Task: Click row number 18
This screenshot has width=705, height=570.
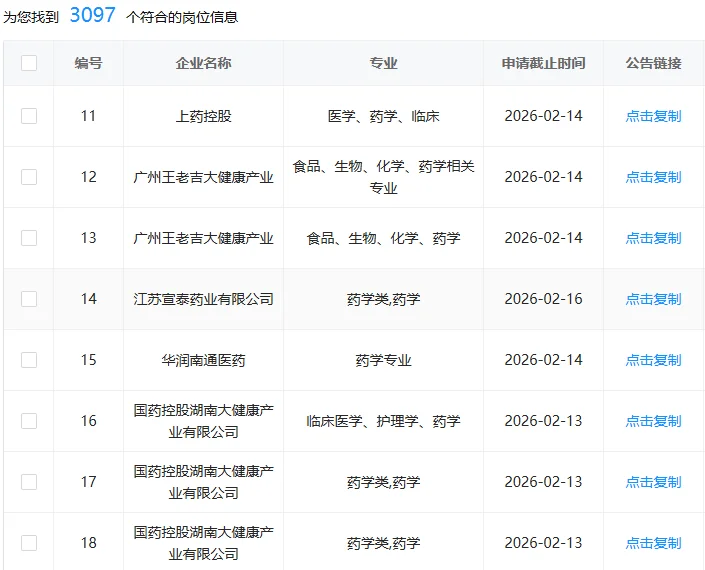Action: 89,543
